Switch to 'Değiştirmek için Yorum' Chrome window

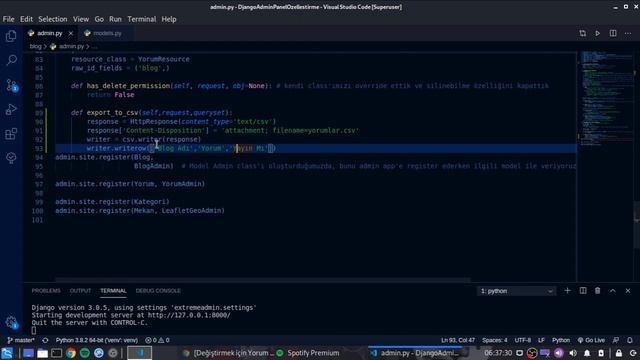point(228,353)
